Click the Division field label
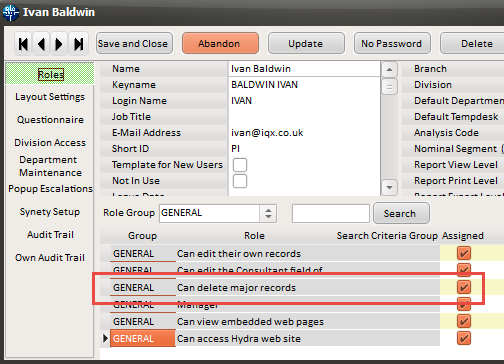Screen dimensions: 504x364 click(x=433, y=85)
